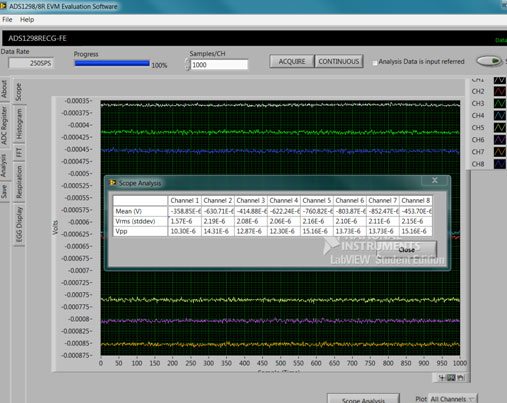Click the CONTINUOUS button
Image resolution: width=507 pixels, height=403 pixels.
tap(339, 61)
